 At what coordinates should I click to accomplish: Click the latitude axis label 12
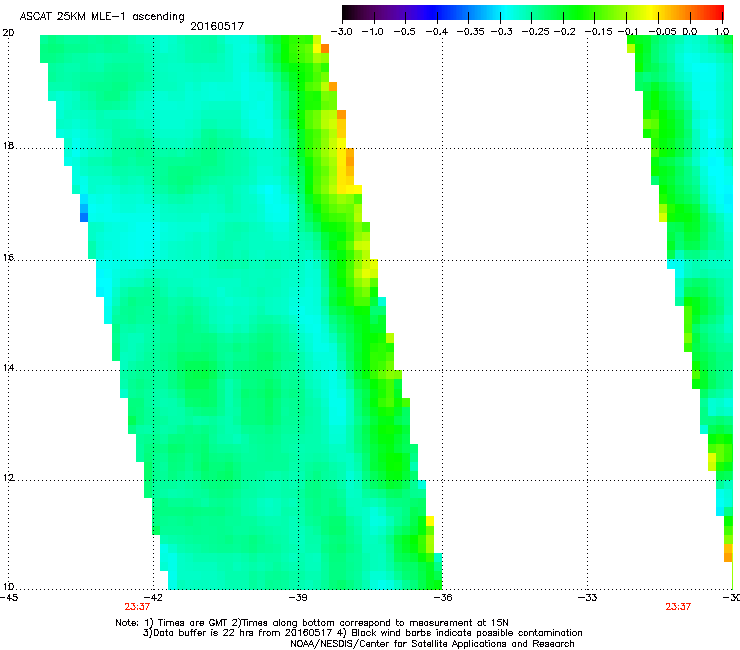pyautogui.click(x=8, y=478)
